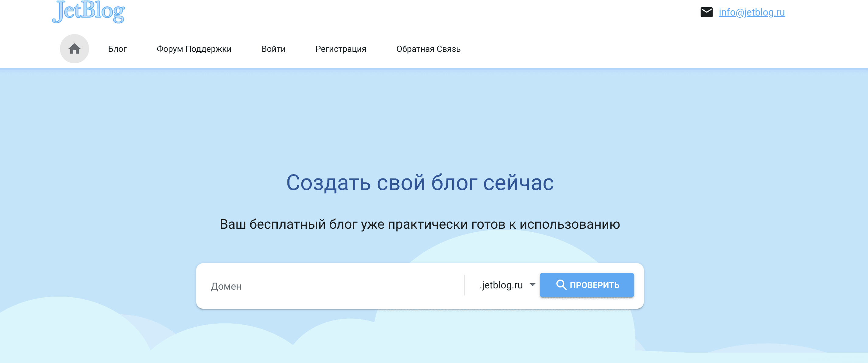Open Обратная Связь contact page
Viewport: 868px width, 363px height.
tap(428, 49)
